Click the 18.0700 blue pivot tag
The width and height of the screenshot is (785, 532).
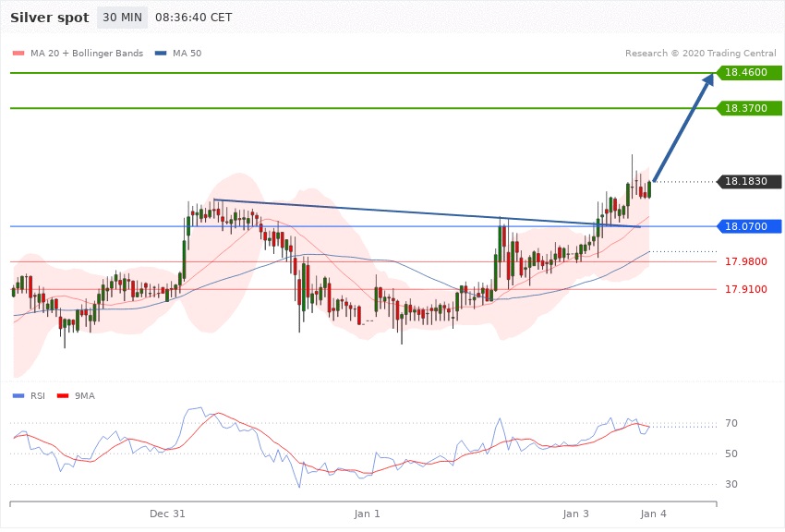[x=749, y=226]
